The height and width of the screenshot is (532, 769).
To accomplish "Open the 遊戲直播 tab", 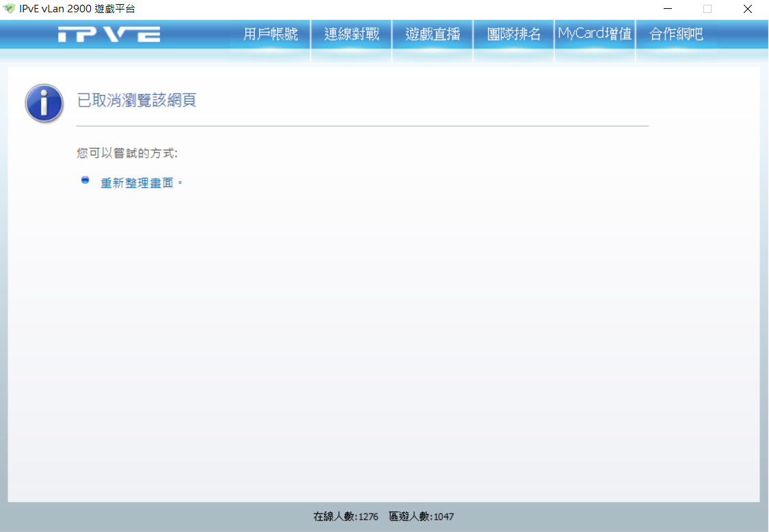I will pyautogui.click(x=433, y=34).
